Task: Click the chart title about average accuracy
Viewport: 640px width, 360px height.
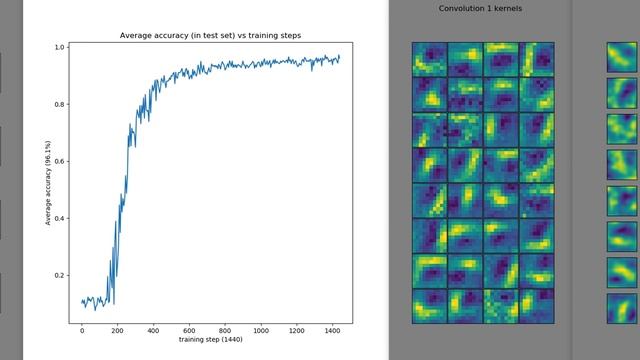Action: [210, 36]
